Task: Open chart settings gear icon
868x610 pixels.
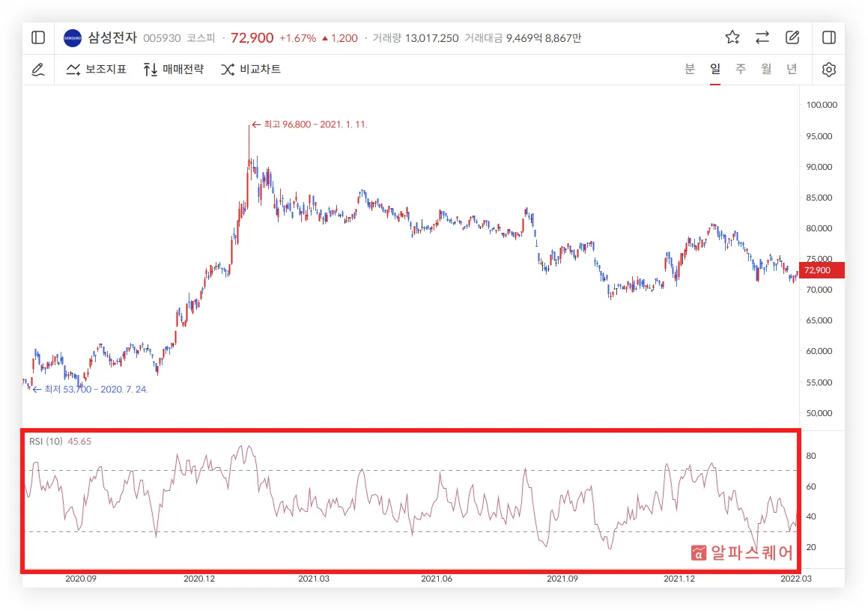Action: click(x=829, y=70)
